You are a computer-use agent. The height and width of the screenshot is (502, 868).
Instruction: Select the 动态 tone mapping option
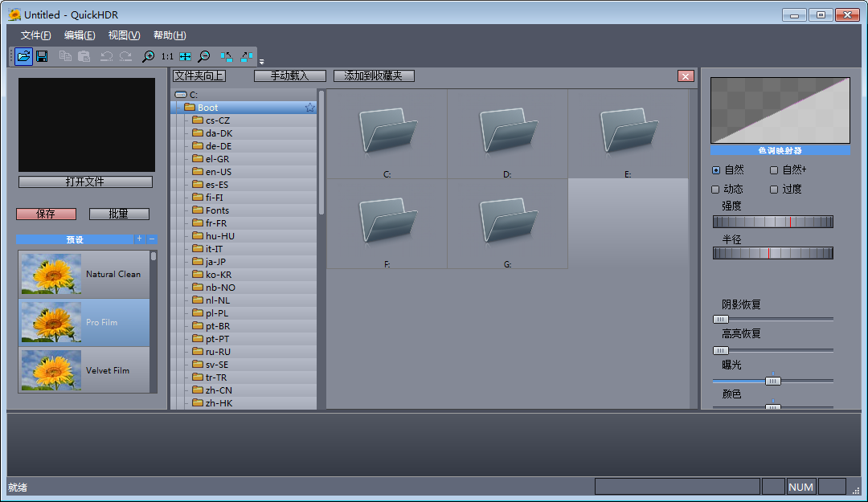715,190
